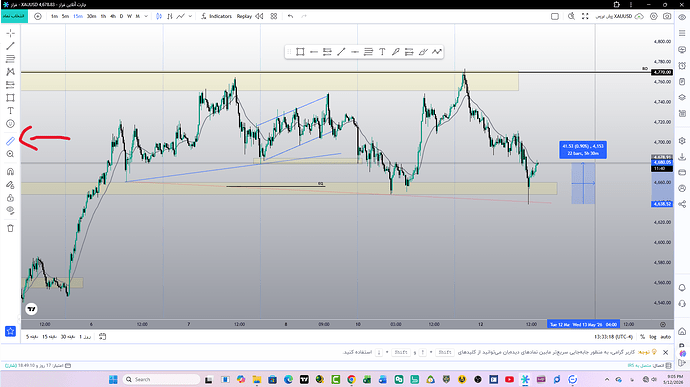This screenshot has width=690, height=387.
Task: Switch to the 1m timeframe
Action: point(55,16)
